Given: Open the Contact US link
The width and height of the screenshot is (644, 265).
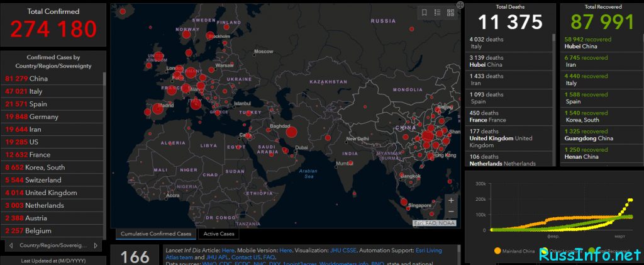Looking at the screenshot, I should click(x=246, y=257).
